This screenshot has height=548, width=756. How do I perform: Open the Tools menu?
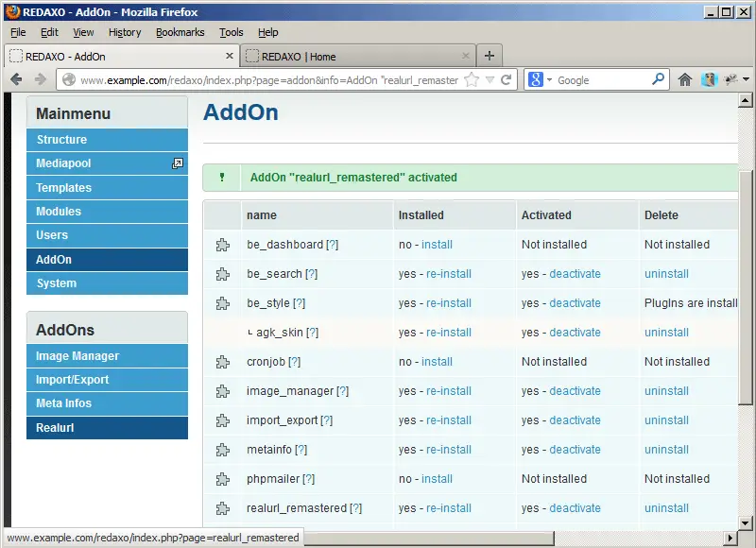pyautogui.click(x=232, y=32)
